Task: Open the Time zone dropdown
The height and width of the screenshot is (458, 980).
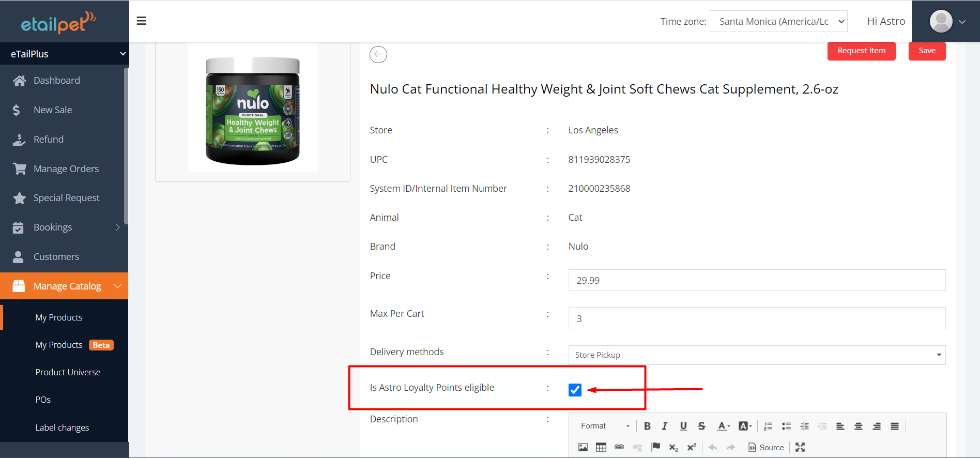Action: tap(777, 21)
